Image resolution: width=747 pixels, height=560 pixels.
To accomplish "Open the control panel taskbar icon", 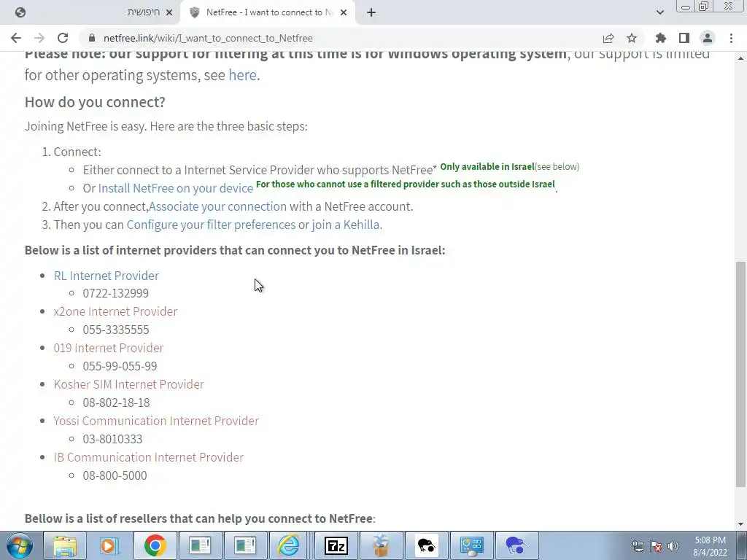I will 471,545.
